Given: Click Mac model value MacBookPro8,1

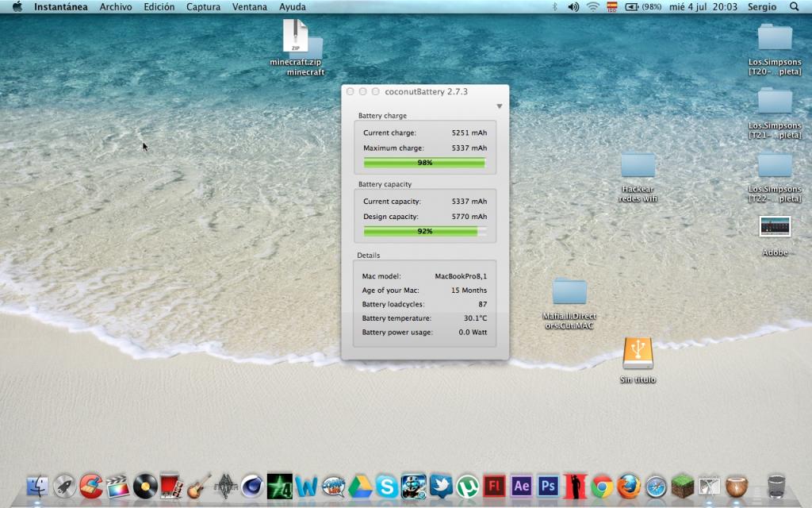Looking at the screenshot, I should (x=461, y=276).
